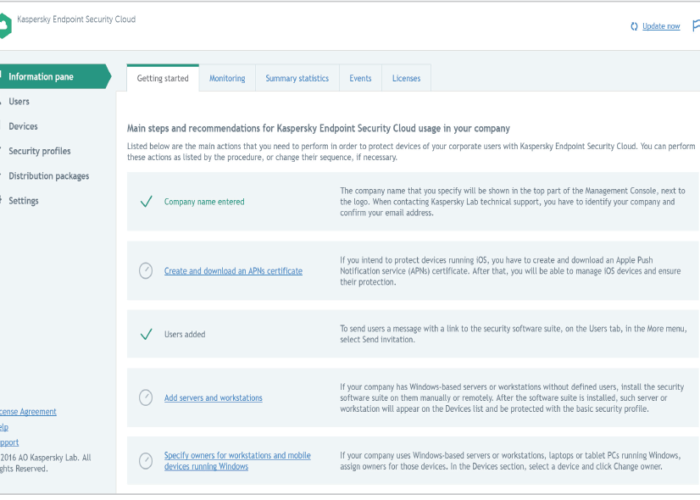Click the pending circle beside APNs certificate step
This screenshot has width=700, height=500.
click(146, 271)
